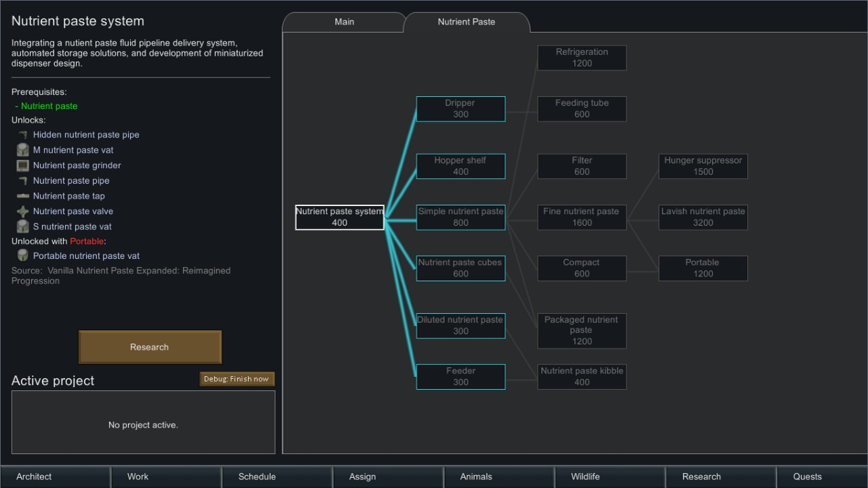
Task: Select the Portable research node
Action: coord(703,268)
